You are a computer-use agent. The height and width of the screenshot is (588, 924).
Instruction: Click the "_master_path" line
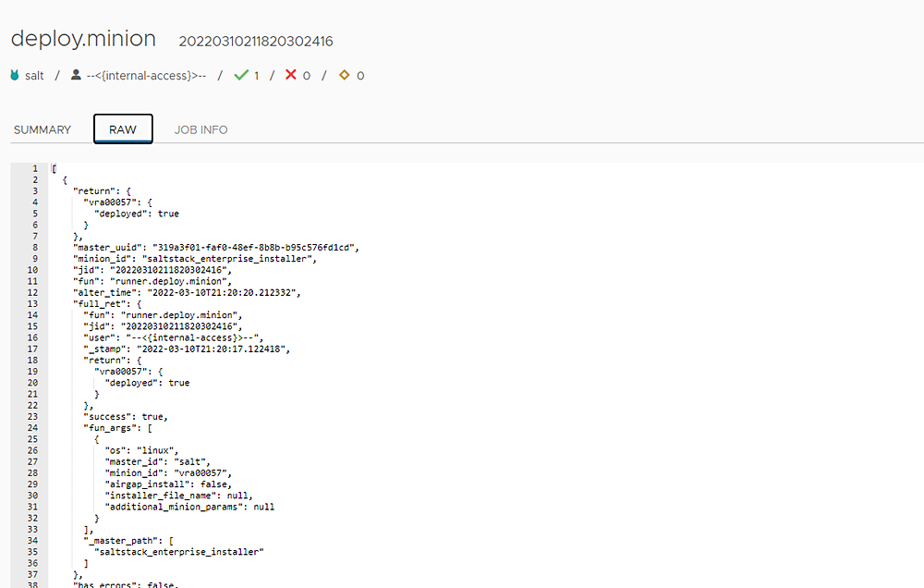coord(128,541)
